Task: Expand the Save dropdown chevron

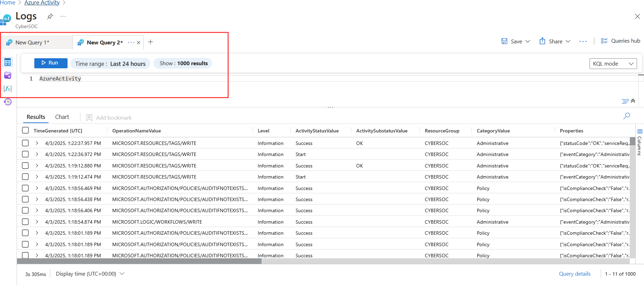Action: coord(528,42)
